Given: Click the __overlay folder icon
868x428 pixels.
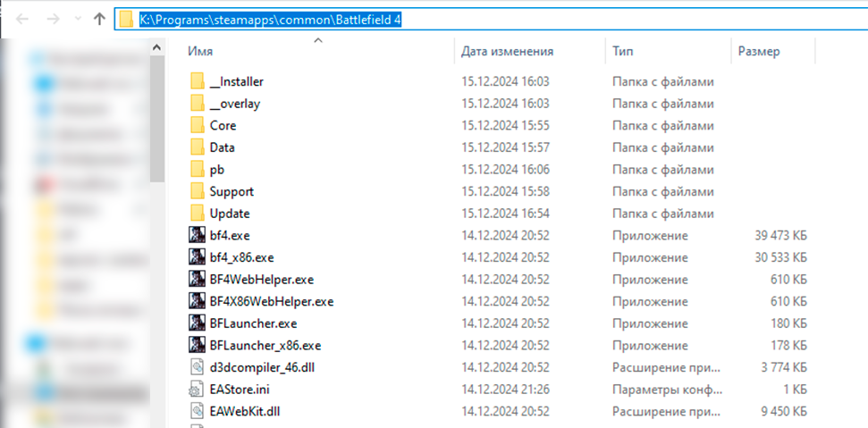Looking at the screenshot, I should point(197,104).
